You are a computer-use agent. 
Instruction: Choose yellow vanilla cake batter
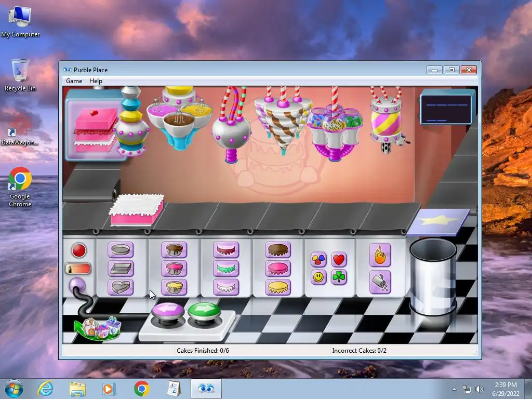[174, 287]
